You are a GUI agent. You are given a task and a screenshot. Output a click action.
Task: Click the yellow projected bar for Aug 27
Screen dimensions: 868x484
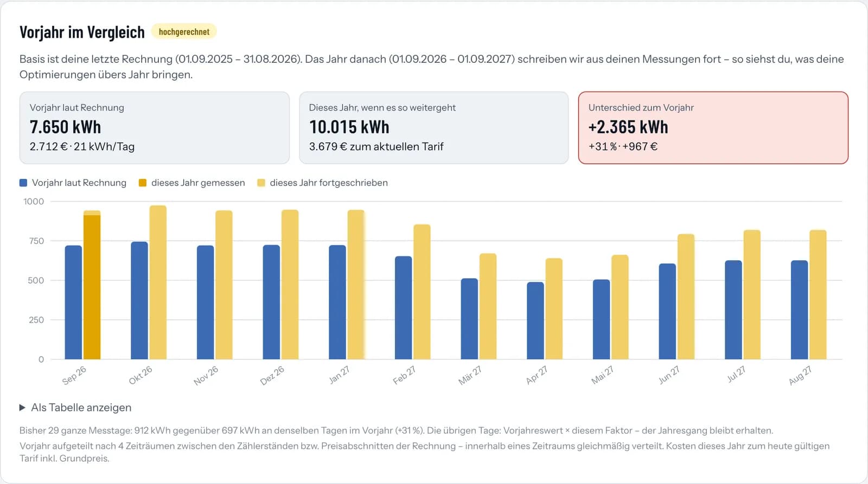pos(818,295)
